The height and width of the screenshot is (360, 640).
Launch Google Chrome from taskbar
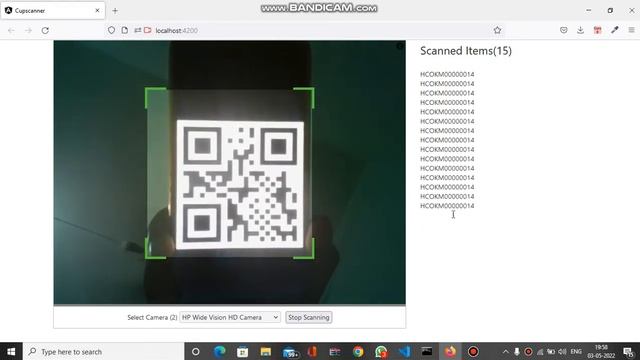pyautogui.click(x=358, y=351)
